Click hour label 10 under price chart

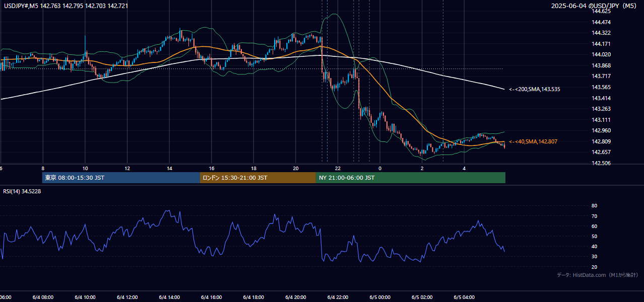(x=85, y=169)
